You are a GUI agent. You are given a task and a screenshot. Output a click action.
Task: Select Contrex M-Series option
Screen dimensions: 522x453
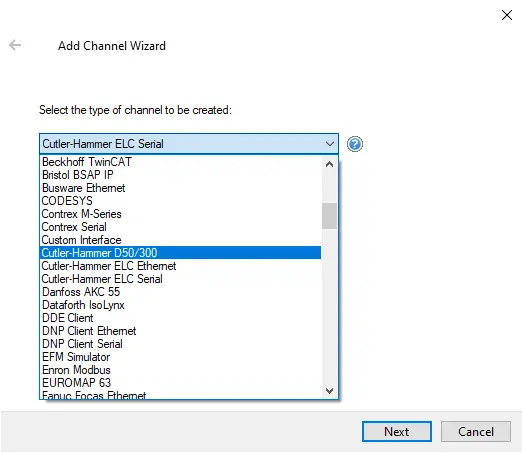coord(180,214)
